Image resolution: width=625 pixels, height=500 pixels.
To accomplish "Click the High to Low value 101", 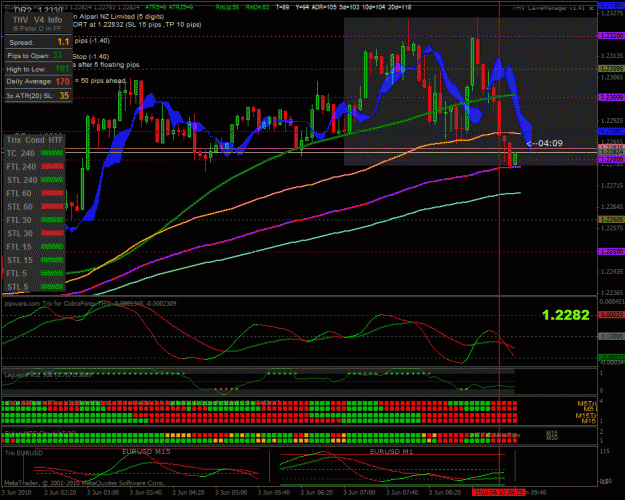I will [x=62, y=69].
